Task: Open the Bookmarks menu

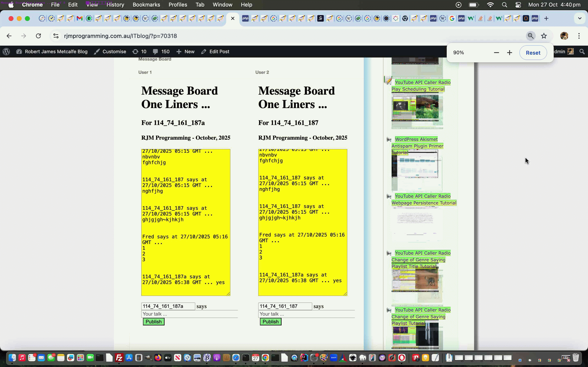Action: (x=146, y=5)
